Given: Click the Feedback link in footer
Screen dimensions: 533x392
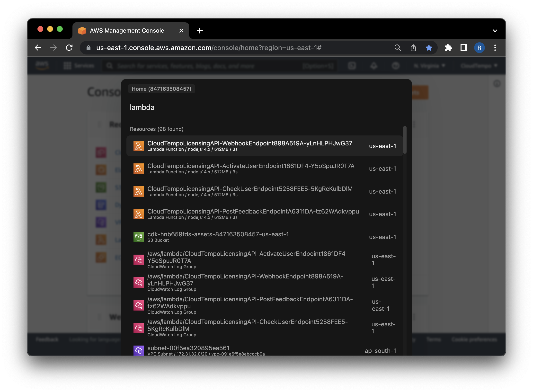Looking at the screenshot, I should [x=47, y=339].
